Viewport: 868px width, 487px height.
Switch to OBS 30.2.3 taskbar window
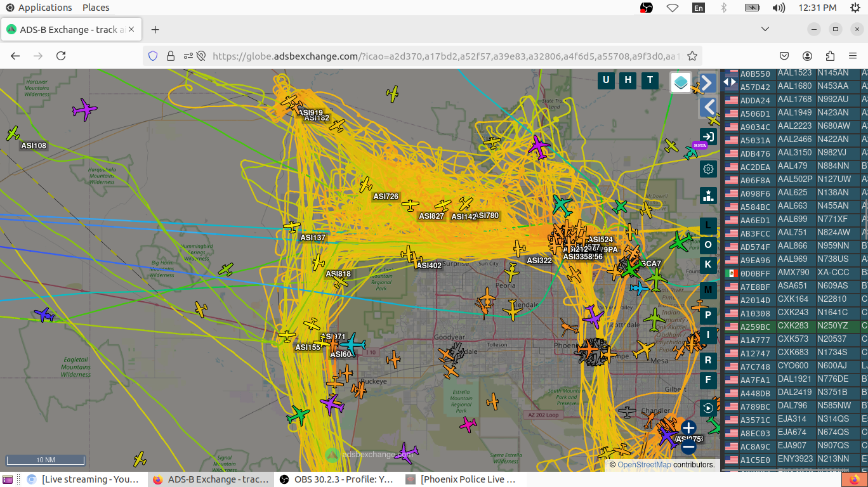[337, 479]
